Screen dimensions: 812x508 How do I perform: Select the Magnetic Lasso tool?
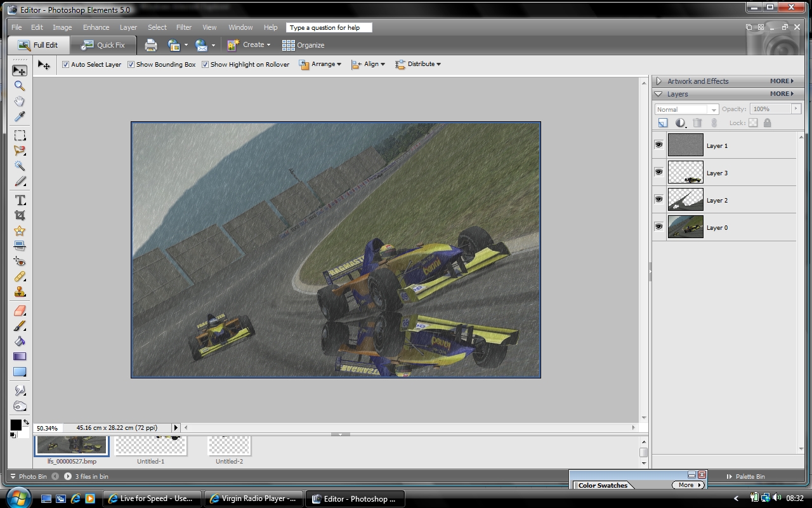tap(20, 151)
